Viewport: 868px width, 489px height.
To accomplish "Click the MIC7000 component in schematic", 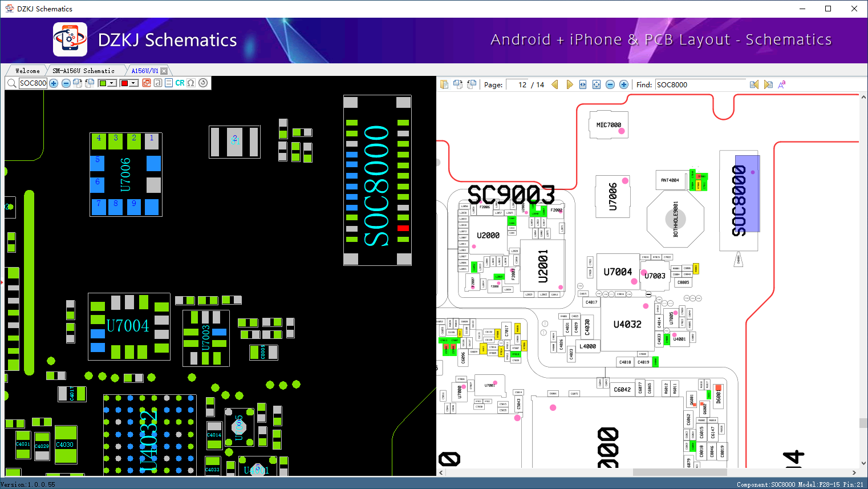I will pos(609,125).
